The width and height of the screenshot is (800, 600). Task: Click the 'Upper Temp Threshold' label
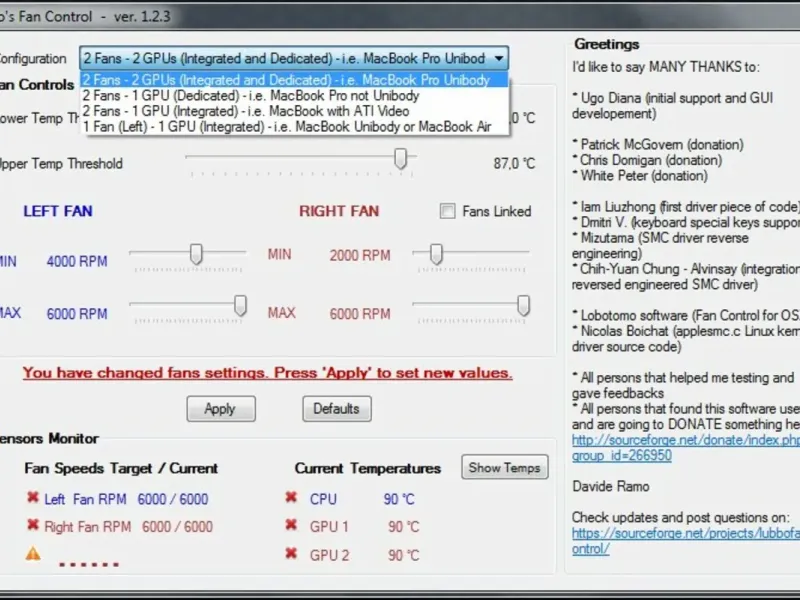[60, 164]
